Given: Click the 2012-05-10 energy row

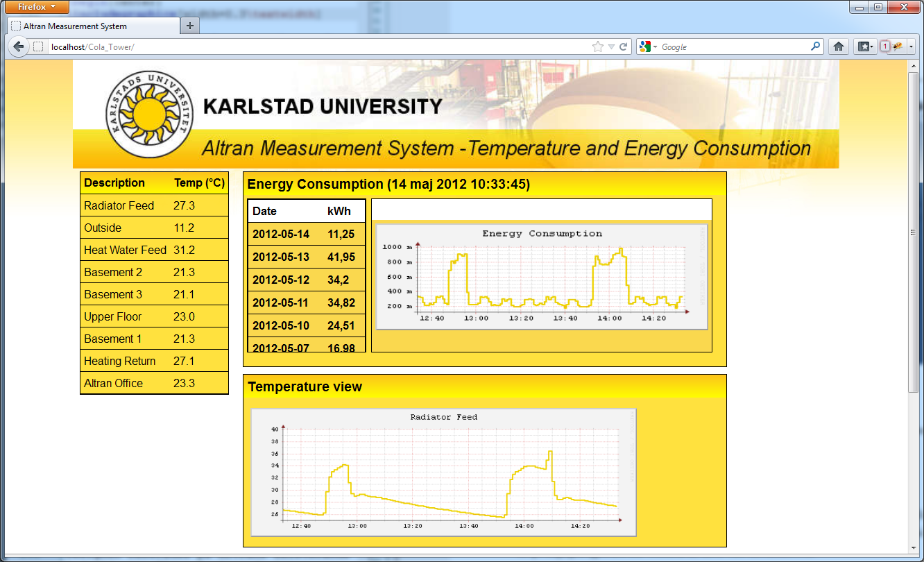Looking at the screenshot, I should [307, 325].
